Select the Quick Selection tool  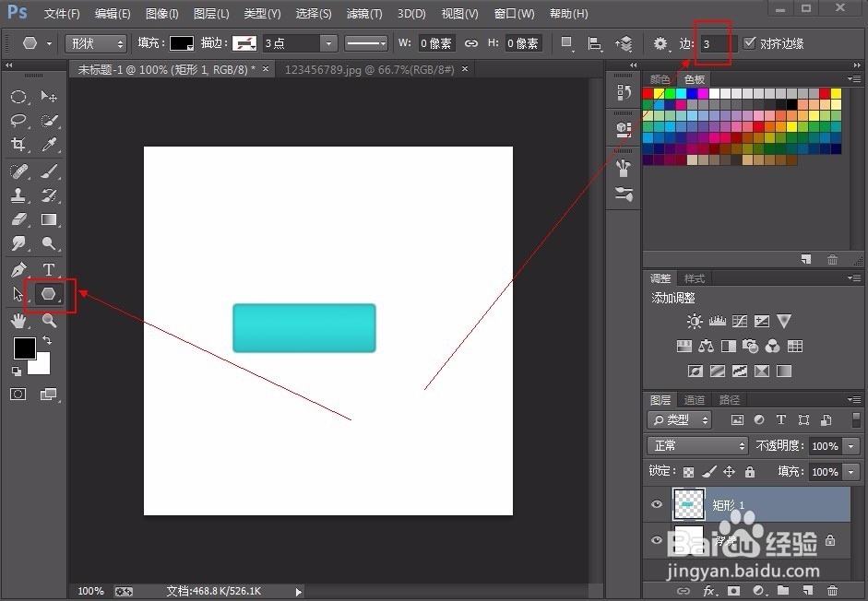pyautogui.click(x=49, y=121)
